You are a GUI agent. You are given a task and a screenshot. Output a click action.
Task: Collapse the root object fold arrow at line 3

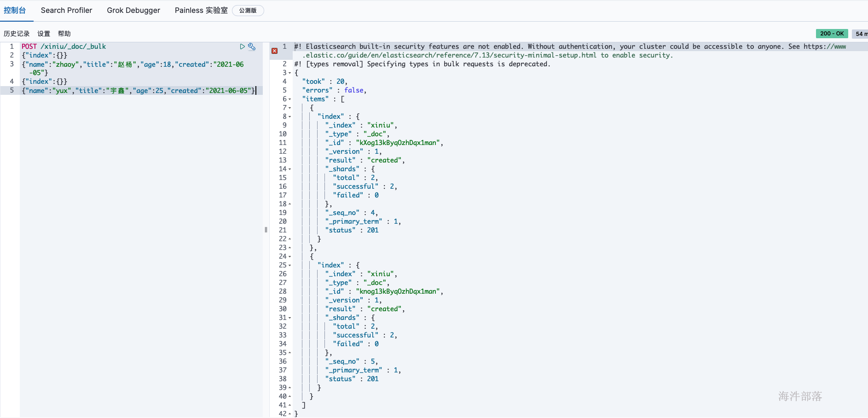tap(290, 73)
